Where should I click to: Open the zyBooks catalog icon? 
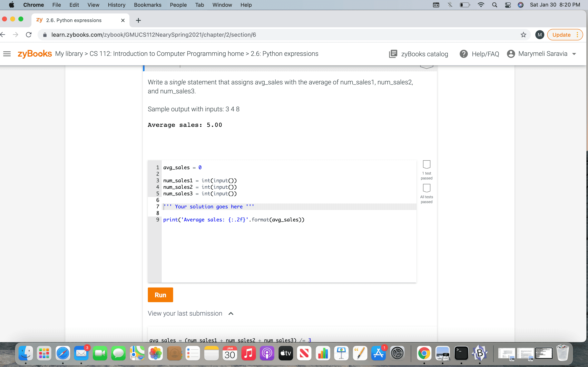[x=393, y=54]
